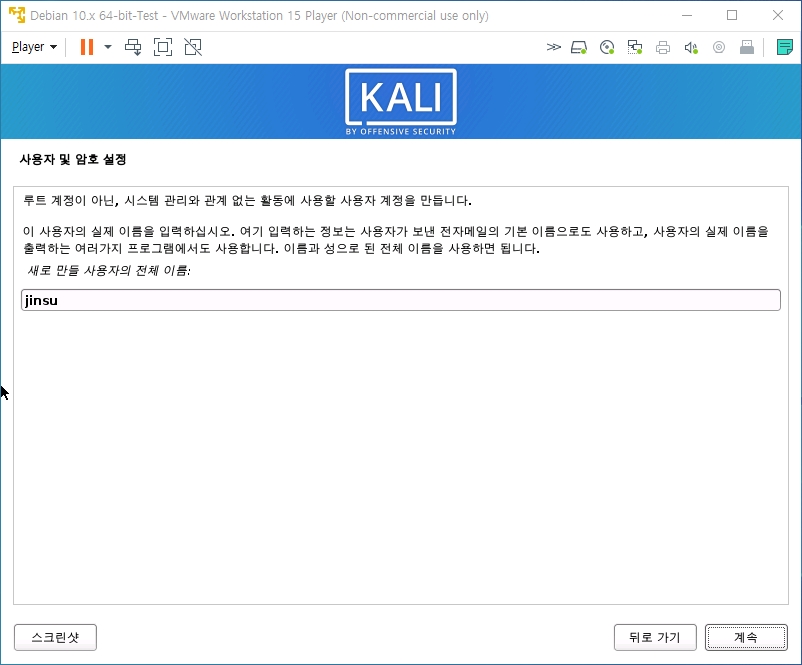The width and height of the screenshot is (802, 665).
Task: Click the full name input field with jinsu
Action: coord(401,300)
